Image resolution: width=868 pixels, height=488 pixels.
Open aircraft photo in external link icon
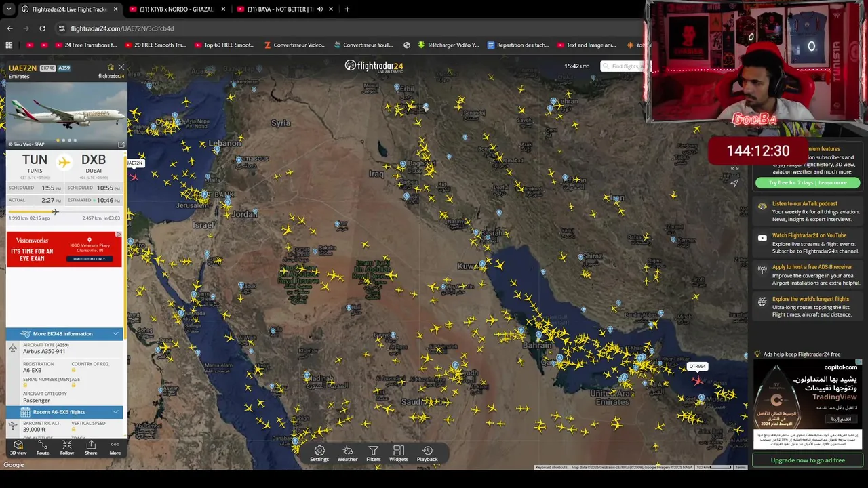tap(121, 144)
